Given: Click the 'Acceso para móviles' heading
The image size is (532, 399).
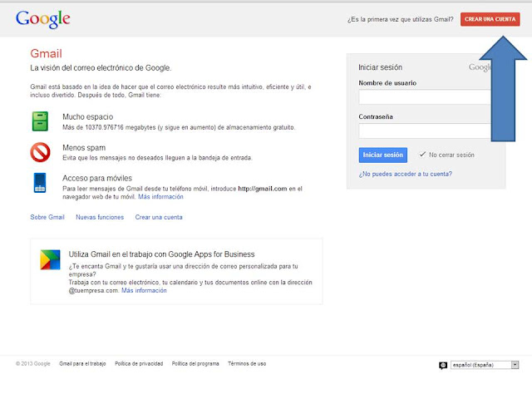Looking at the screenshot, I should 97,178.
